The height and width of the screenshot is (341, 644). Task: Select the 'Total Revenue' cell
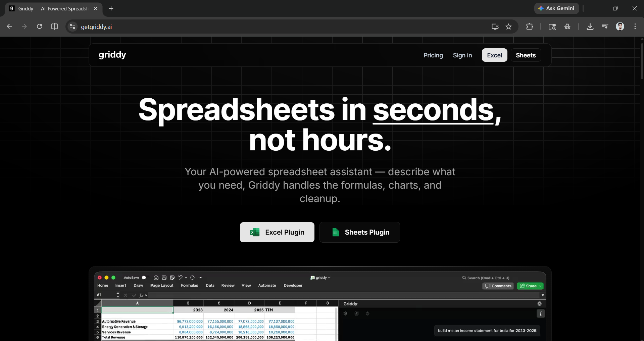137,337
